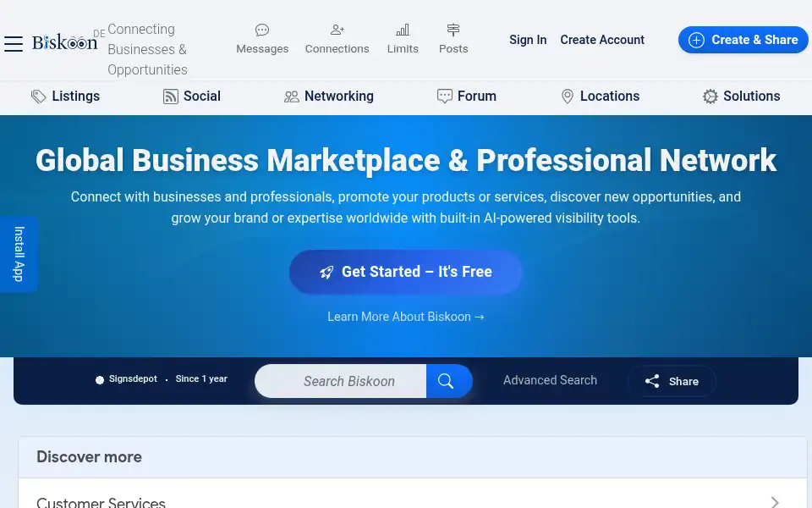The height and width of the screenshot is (508, 812).
Task: Open the Networking menu
Action: pyautogui.click(x=328, y=97)
